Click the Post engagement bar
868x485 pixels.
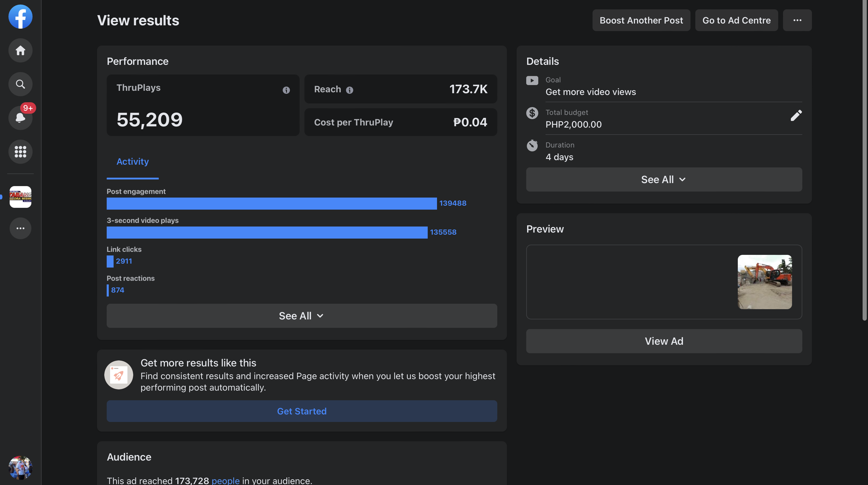[272, 203]
